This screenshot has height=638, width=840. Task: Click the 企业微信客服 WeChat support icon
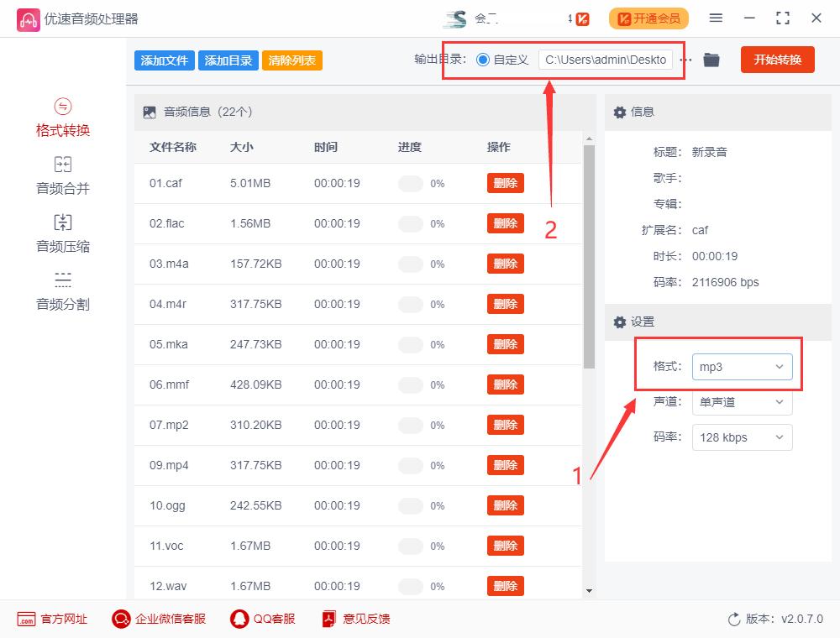click(x=121, y=619)
